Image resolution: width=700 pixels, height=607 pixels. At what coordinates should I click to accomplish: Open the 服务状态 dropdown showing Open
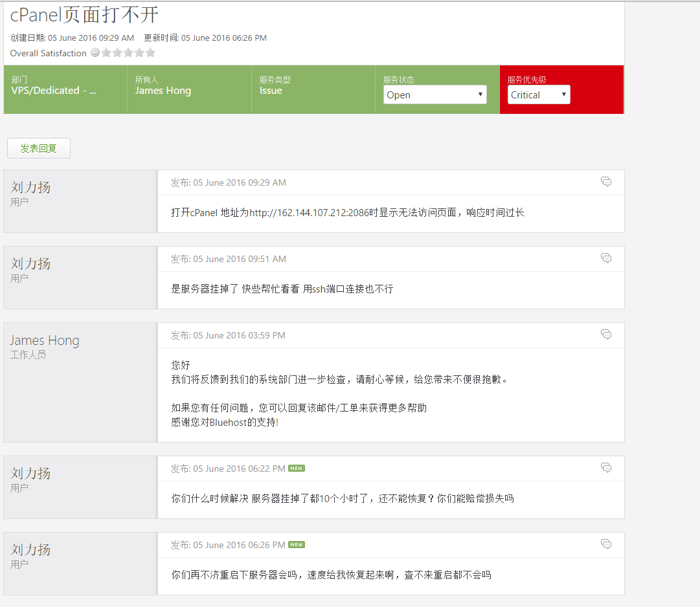pos(435,94)
